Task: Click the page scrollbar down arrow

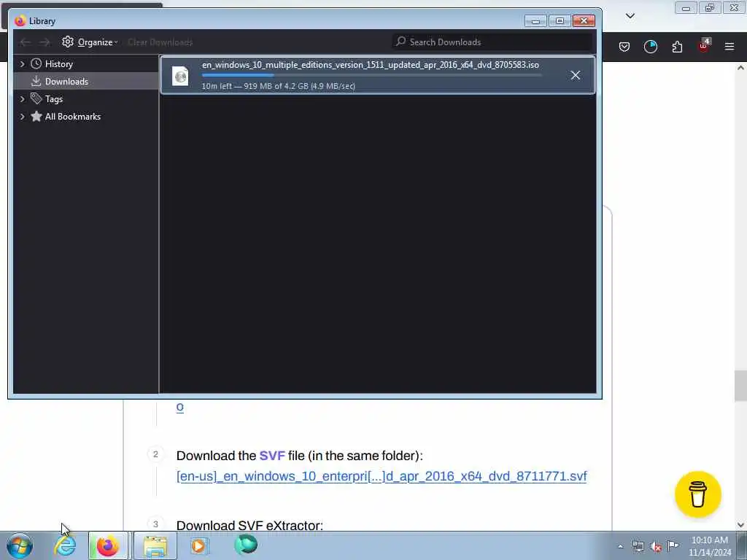Action: tap(740, 525)
